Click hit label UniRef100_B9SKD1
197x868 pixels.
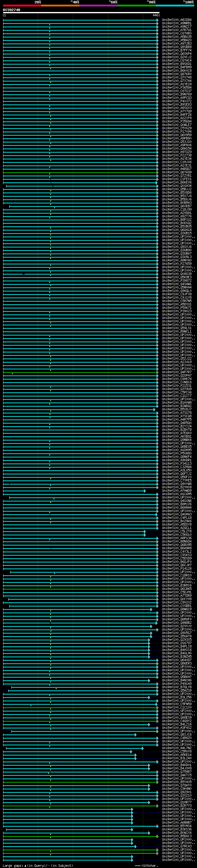(x=176, y=64)
